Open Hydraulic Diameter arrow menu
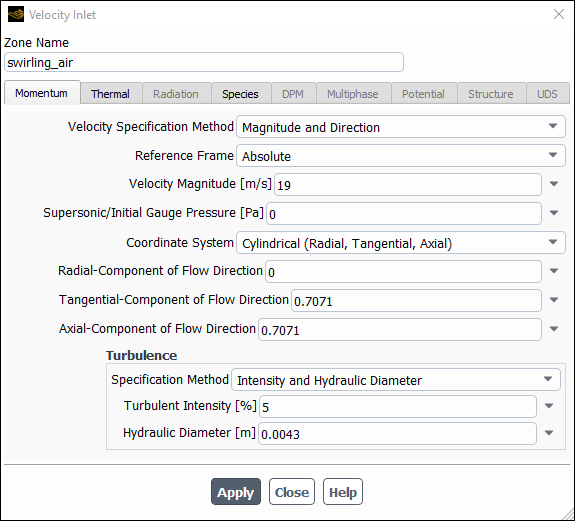 549,433
